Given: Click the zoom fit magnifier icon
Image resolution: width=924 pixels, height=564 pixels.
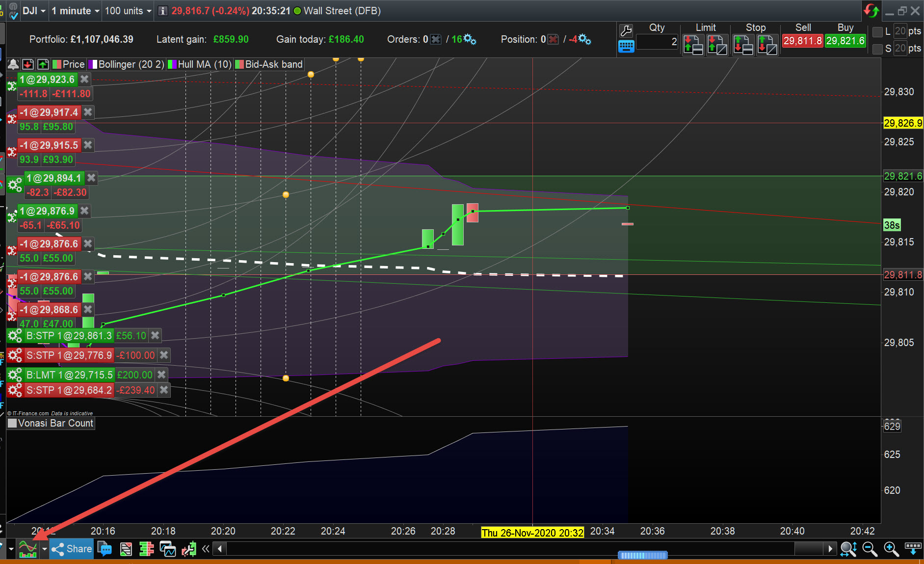Looking at the screenshot, I should click(x=848, y=548).
